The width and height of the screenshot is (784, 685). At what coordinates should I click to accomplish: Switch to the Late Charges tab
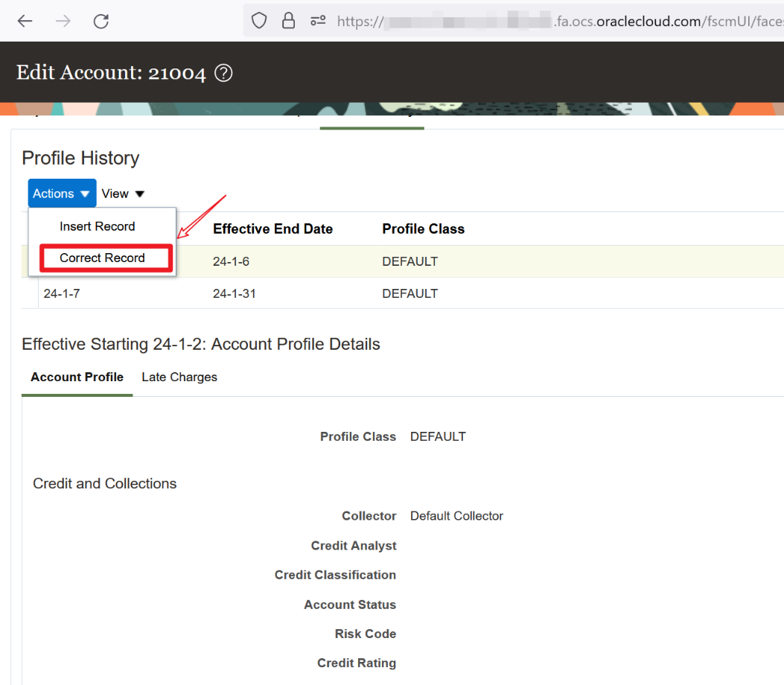(179, 377)
